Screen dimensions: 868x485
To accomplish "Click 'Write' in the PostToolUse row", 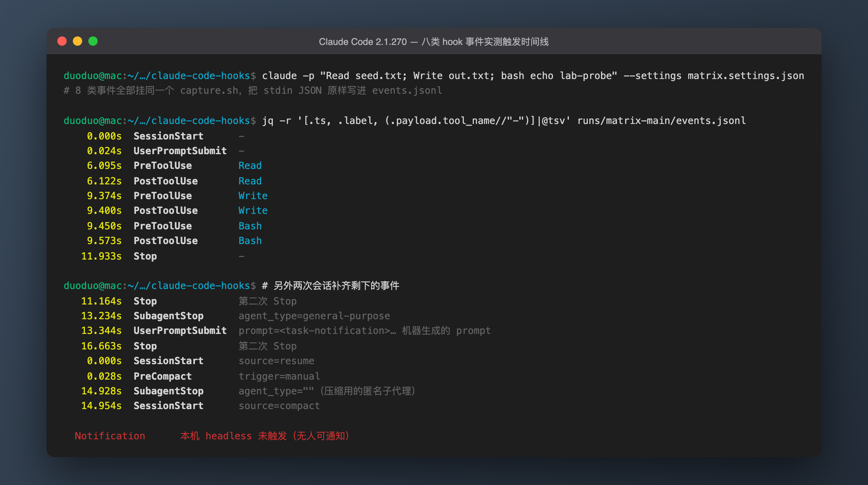I will point(253,210).
